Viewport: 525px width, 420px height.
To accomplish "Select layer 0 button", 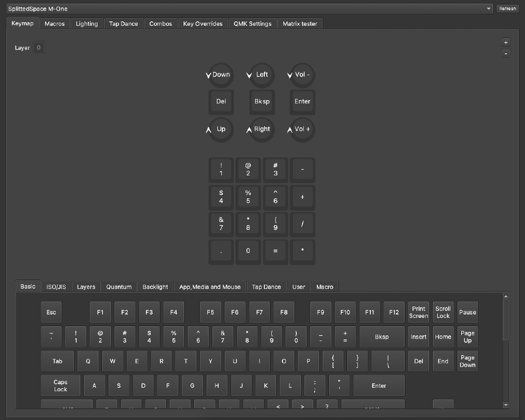I will [x=38, y=48].
